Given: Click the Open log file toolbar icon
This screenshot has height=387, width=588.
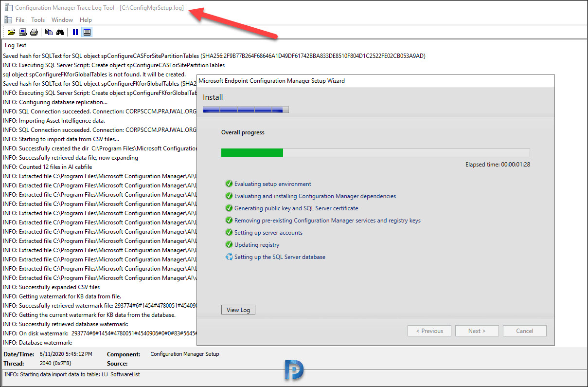Looking at the screenshot, I should [11, 32].
